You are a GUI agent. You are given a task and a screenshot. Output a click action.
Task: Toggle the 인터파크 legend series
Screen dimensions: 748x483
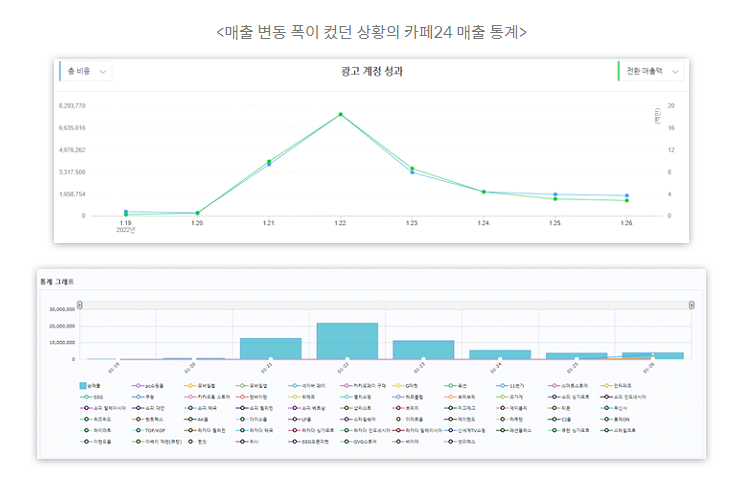point(616,386)
